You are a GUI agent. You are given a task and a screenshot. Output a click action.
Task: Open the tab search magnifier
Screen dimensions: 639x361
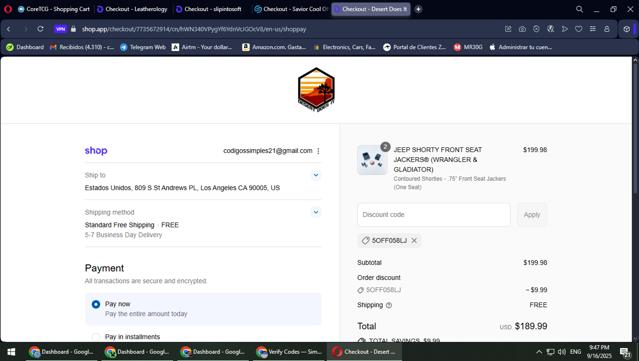(x=579, y=9)
